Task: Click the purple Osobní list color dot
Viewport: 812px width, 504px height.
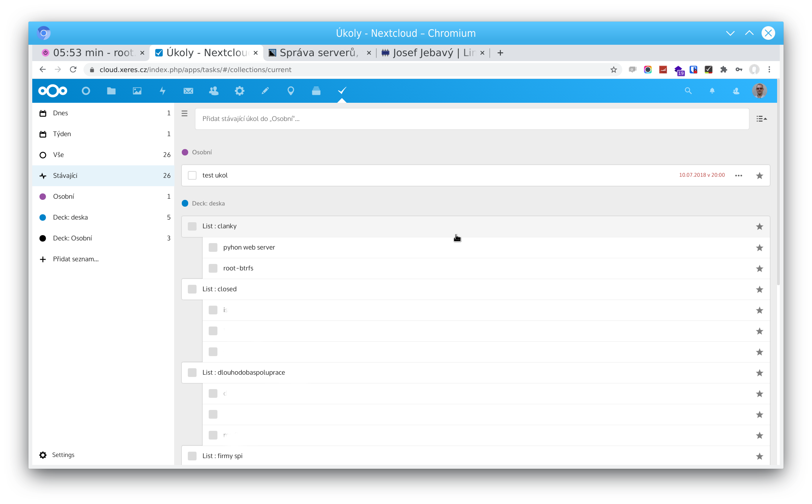Action: pyautogui.click(x=43, y=196)
